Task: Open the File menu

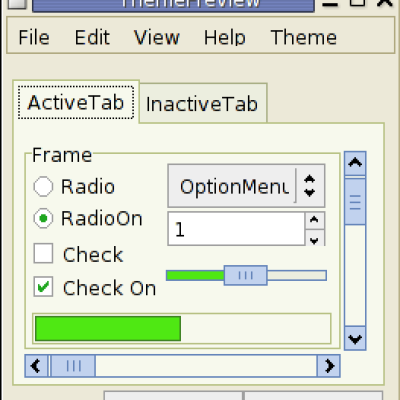Action: click(34, 37)
